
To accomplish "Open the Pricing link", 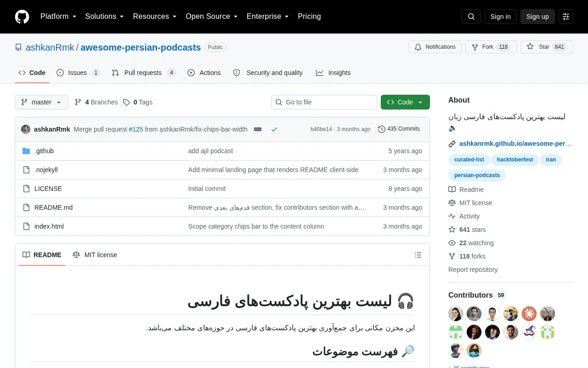I will click(309, 17).
